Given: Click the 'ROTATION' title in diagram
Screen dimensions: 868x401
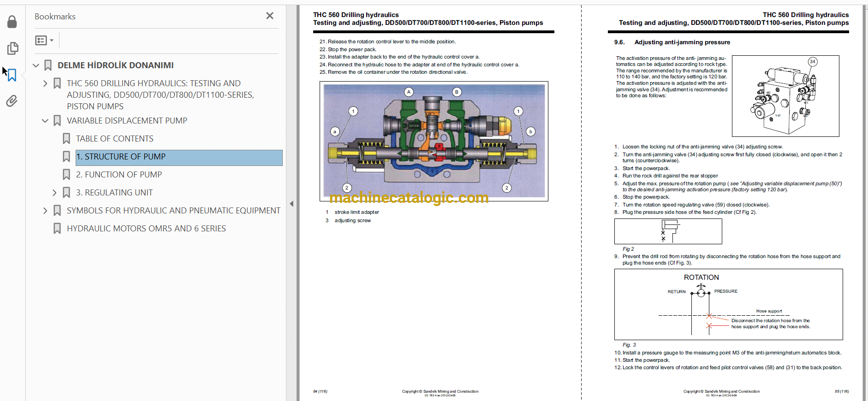Looking at the screenshot, I should (x=701, y=277).
